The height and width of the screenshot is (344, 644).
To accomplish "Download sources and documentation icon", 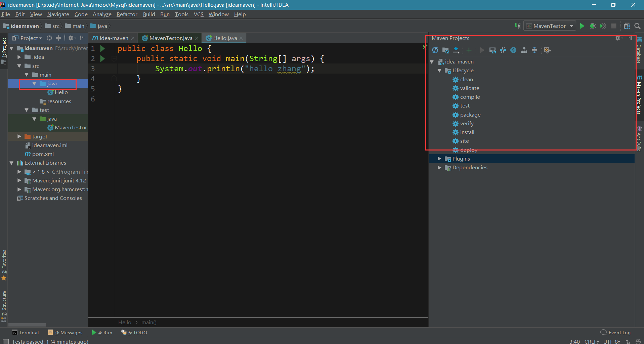I will (456, 50).
